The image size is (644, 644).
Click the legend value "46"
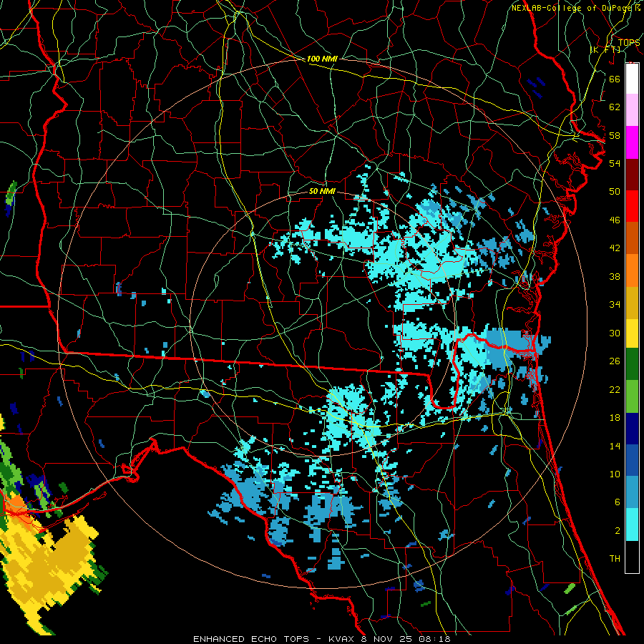click(615, 220)
